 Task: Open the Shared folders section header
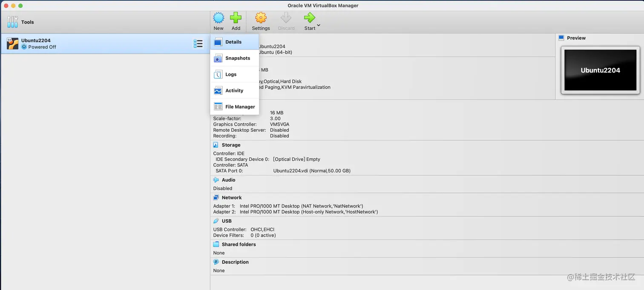(x=239, y=244)
